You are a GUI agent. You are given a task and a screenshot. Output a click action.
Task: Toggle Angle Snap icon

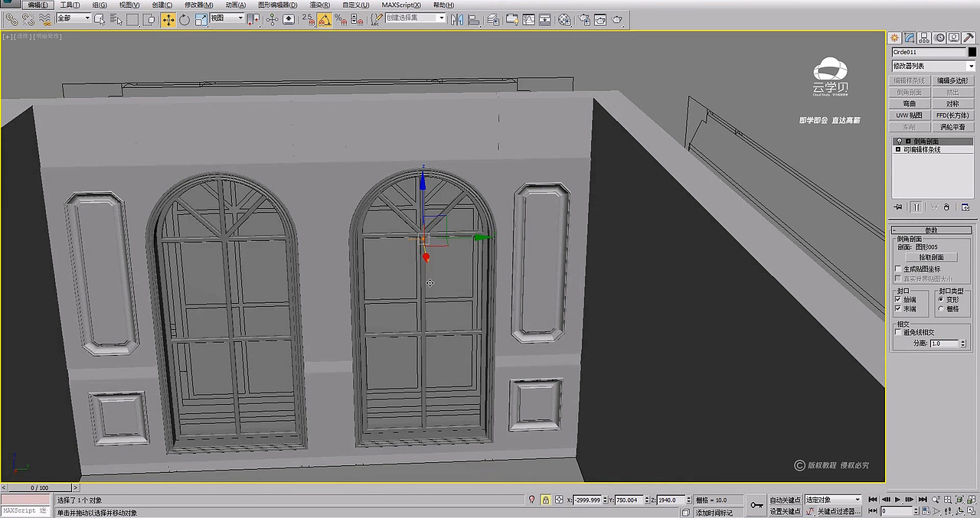tap(325, 18)
